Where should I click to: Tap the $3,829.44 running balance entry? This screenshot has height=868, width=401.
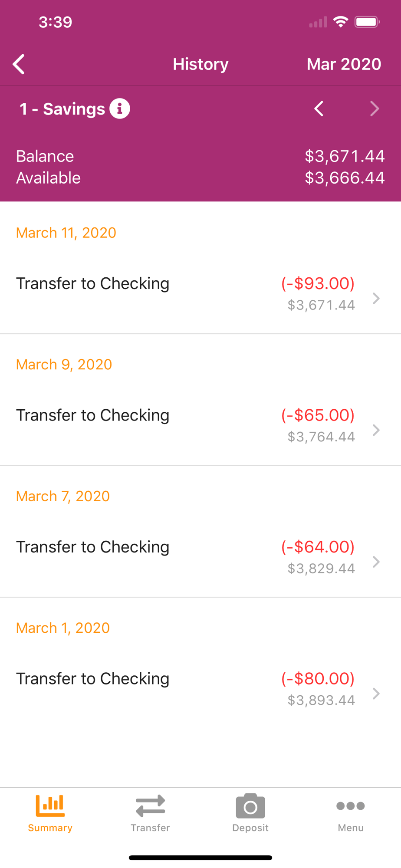pyautogui.click(x=321, y=569)
